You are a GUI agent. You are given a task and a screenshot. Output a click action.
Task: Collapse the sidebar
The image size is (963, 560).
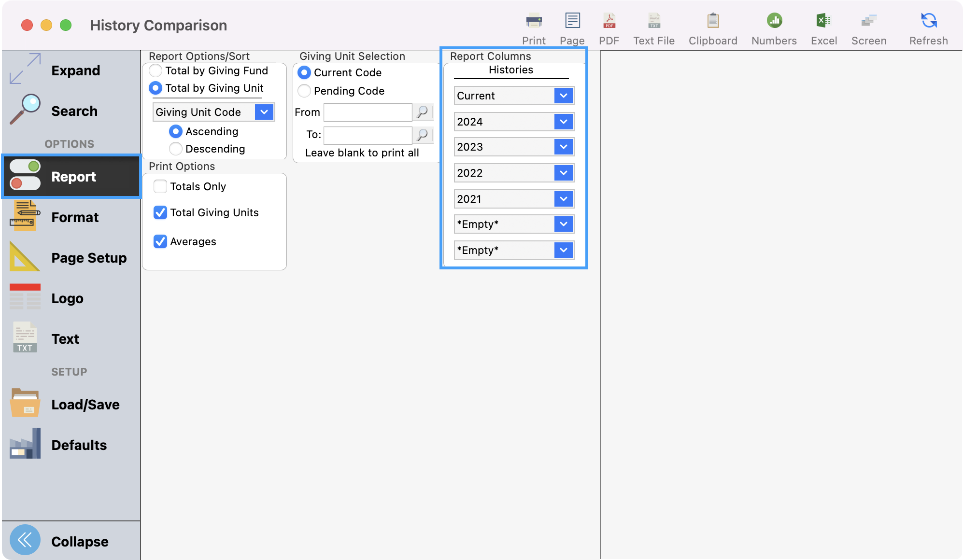[80, 541]
